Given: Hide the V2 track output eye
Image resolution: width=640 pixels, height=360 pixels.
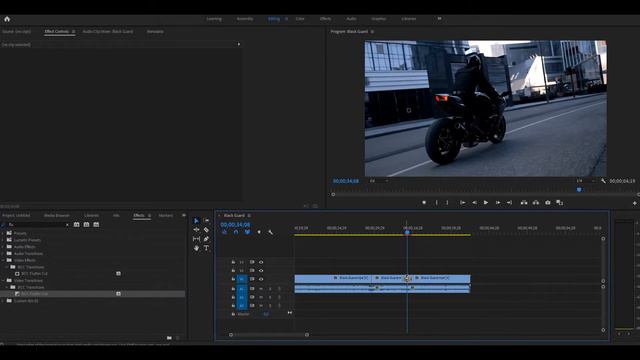Looking at the screenshot, I should click(x=261, y=270).
